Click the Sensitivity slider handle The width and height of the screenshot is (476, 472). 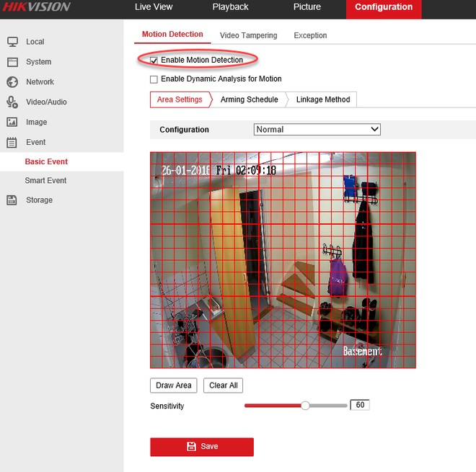point(305,406)
